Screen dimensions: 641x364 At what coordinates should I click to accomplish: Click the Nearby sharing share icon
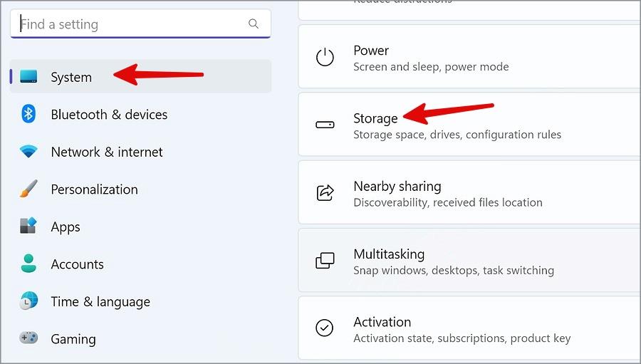(325, 192)
